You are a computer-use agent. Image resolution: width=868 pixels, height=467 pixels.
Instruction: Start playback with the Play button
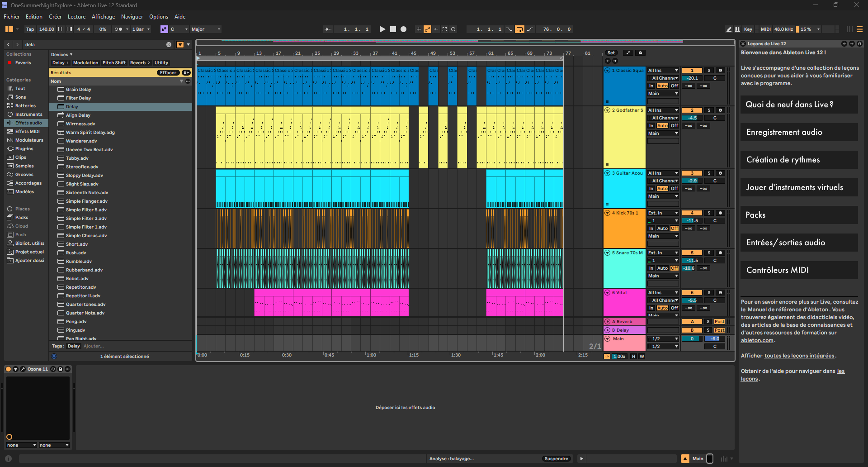point(382,29)
